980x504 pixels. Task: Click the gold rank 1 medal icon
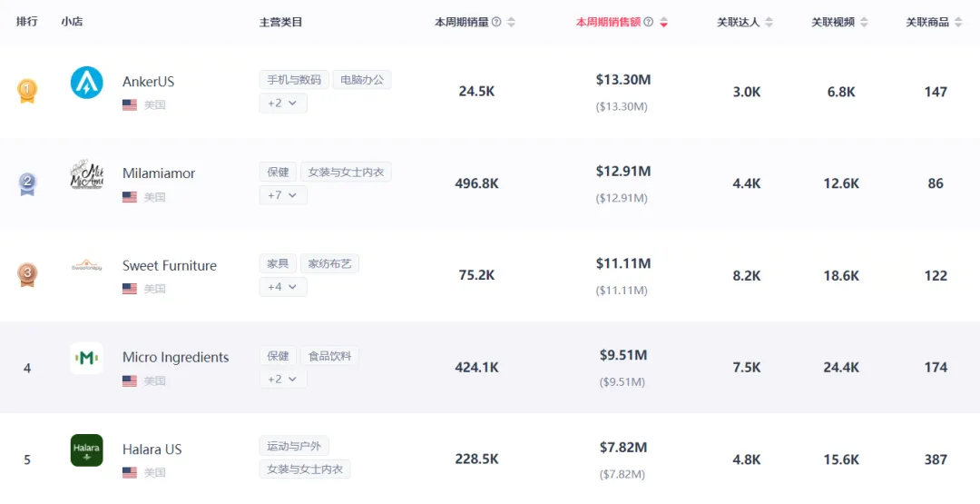pyautogui.click(x=27, y=91)
